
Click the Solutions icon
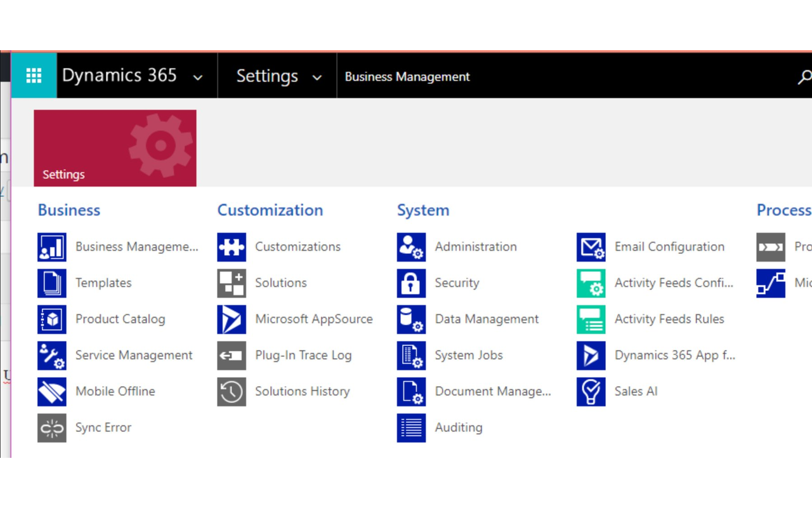click(232, 283)
